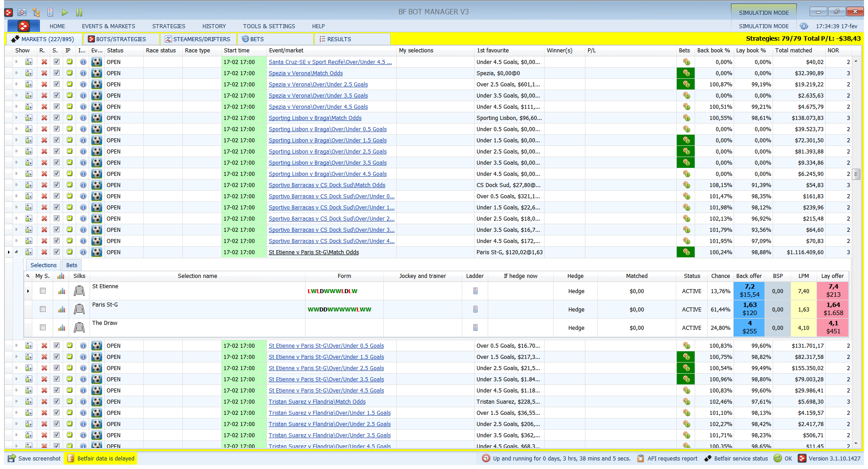868x469 pixels.
Task: Click The Draw back offer 4 cell
Action: tap(749, 328)
